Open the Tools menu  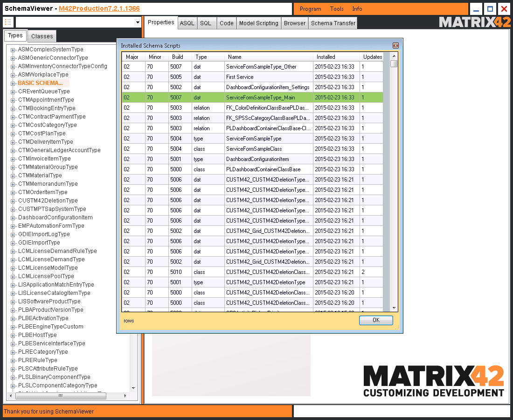coord(337,8)
